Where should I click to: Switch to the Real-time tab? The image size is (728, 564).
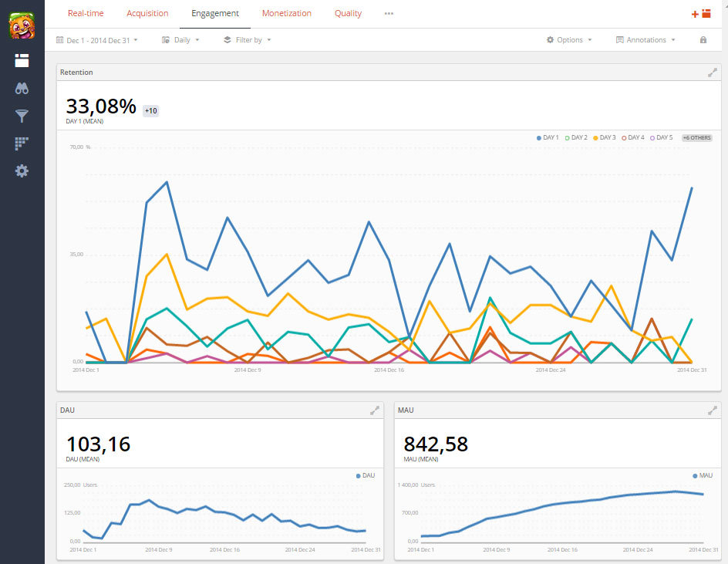(86, 13)
